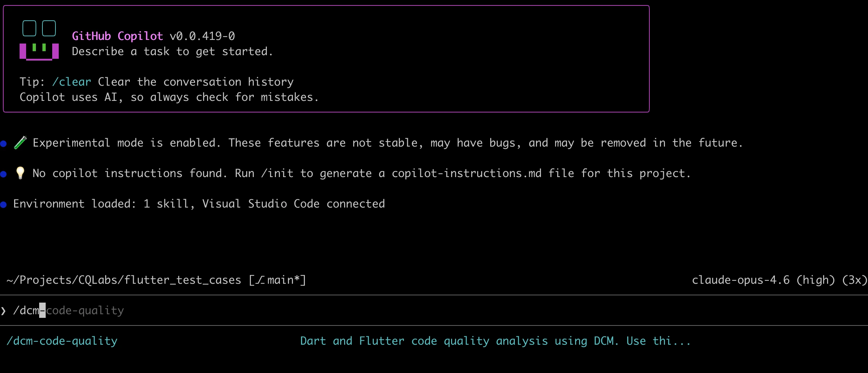Click the /init command mentioned in the hint
The image size is (868, 373).
click(x=278, y=173)
